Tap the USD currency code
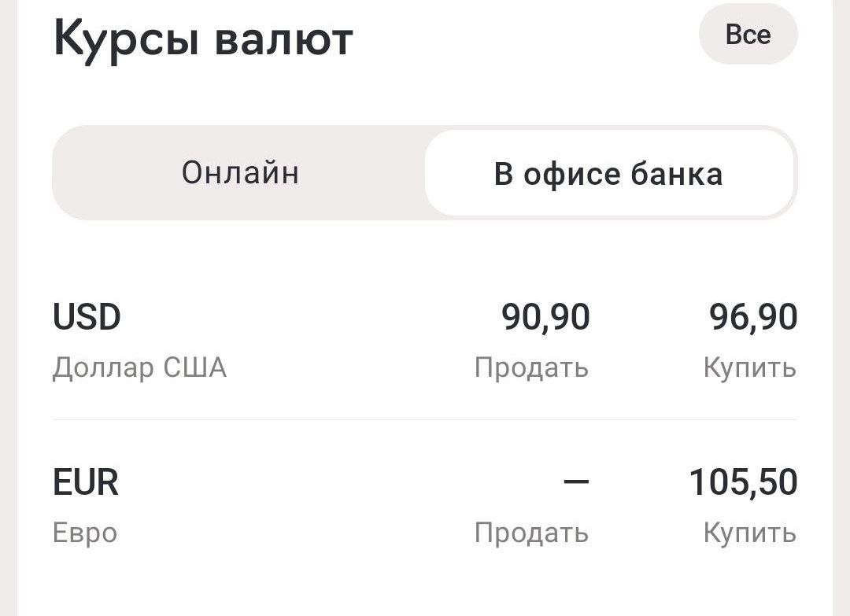850x616 pixels. (87, 318)
